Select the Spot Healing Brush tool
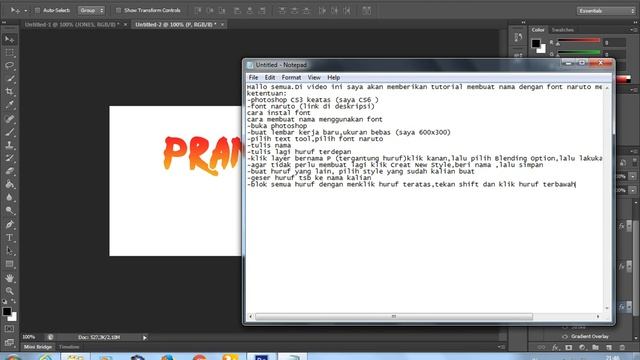Image resolution: width=640 pixels, height=360 pixels. (10, 119)
